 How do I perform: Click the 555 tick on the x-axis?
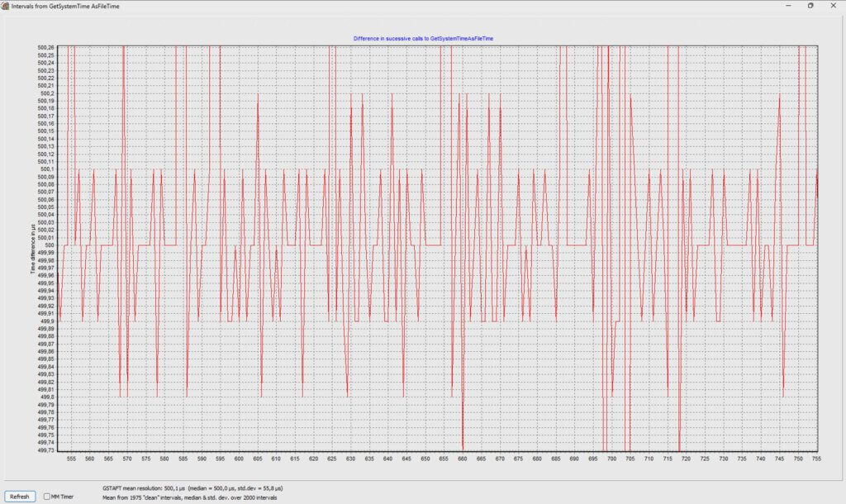(71, 459)
